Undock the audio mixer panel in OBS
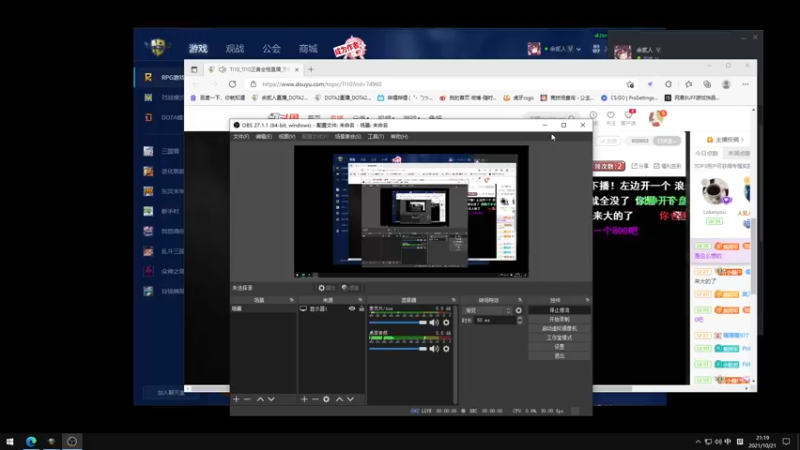800x450 pixels. [454, 300]
